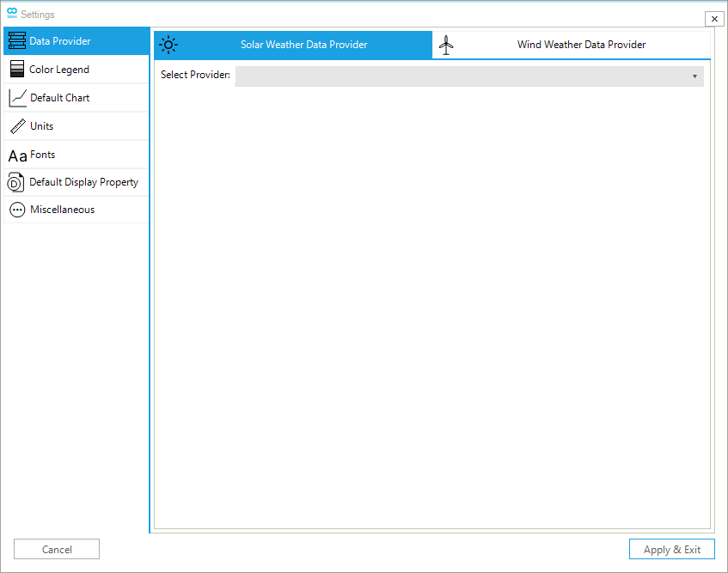728x573 pixels.
Task: Click the Miscellaneous ellipsis circle icon
Action: tap(17, 210)
